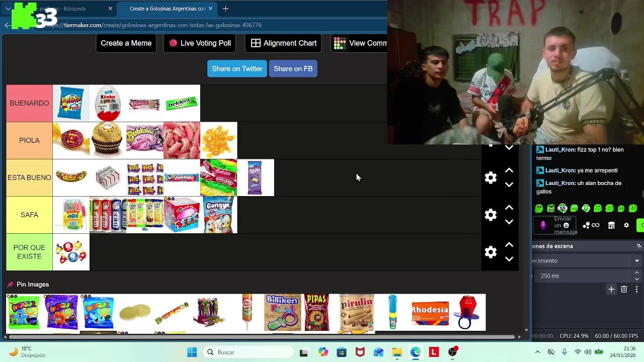Screen dimensions: 644x362
Task: Pick Pipas seeds from image pool
Action: point(317,313)
